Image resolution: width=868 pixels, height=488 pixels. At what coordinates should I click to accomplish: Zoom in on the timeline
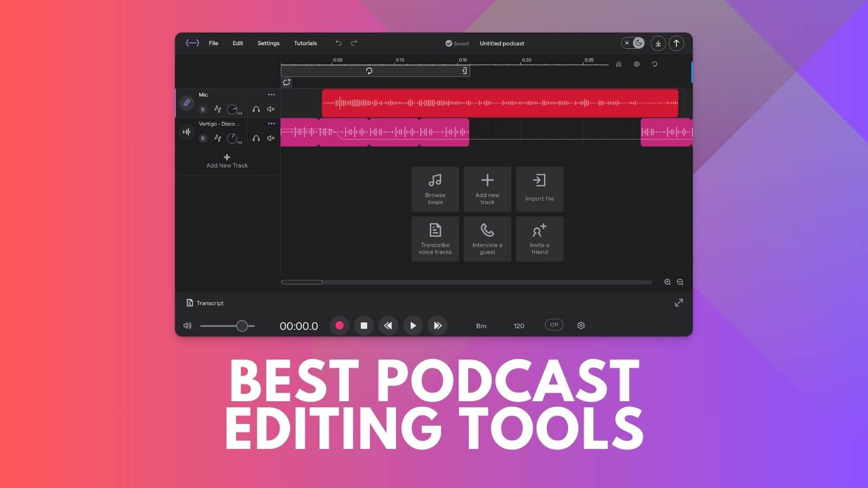667,282
